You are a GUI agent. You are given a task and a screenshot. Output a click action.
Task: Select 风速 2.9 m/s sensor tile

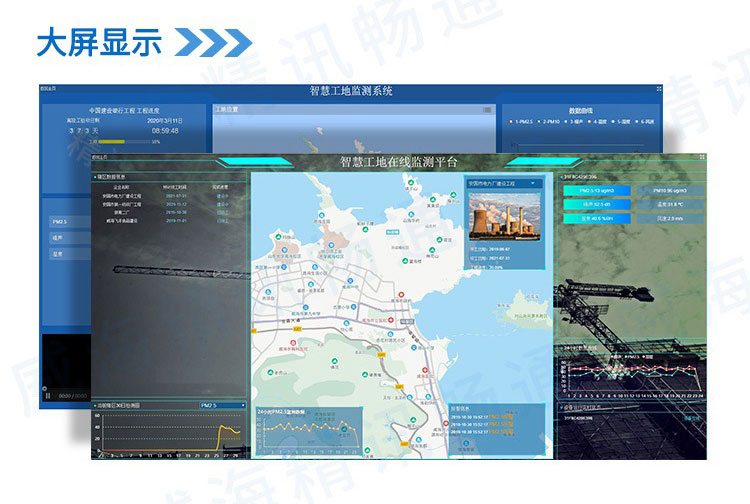pos(670,219)
